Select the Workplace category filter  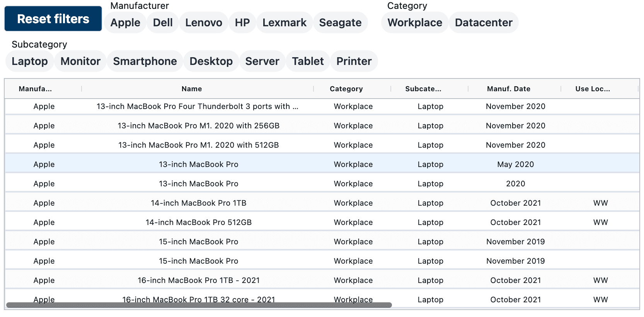(x=415, y=22)
